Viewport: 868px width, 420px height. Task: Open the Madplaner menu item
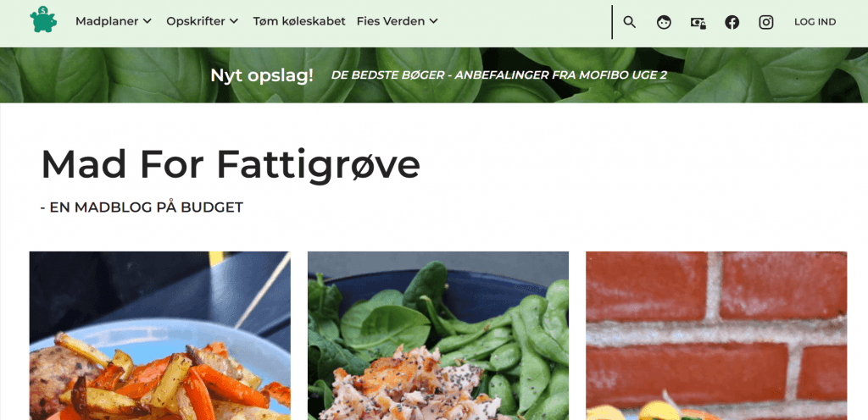pyautogui.click(x=108, y=21)
